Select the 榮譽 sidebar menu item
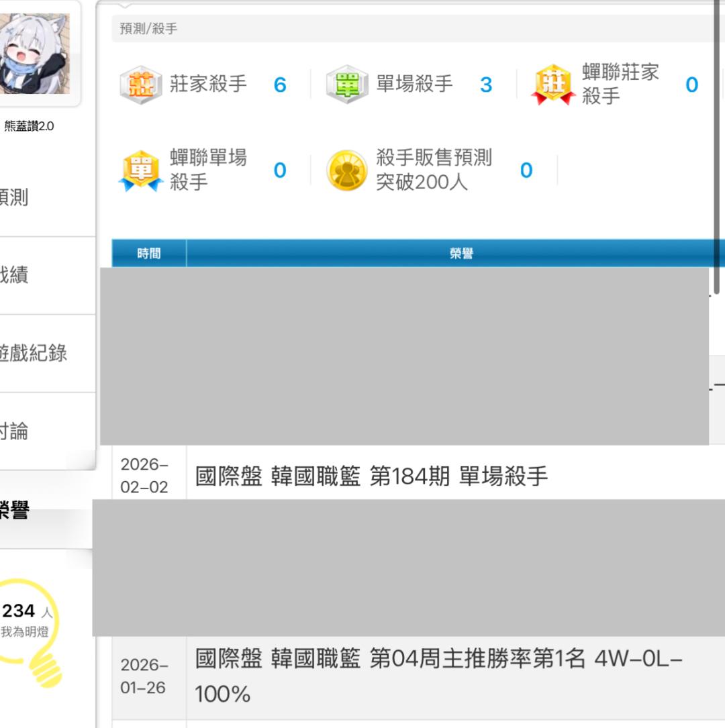 [x=15, y=510]
